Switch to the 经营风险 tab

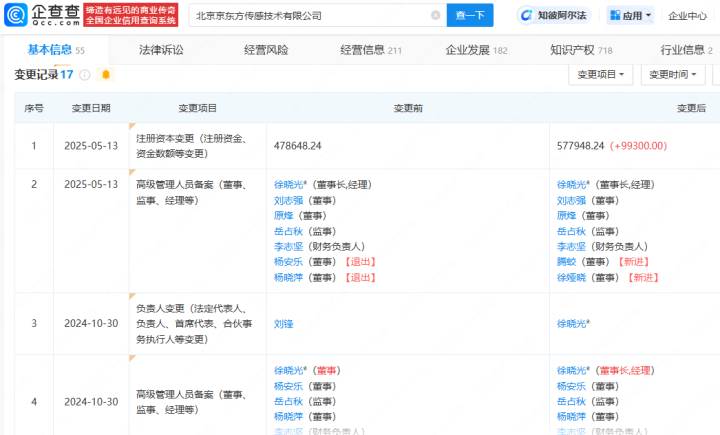(x=266, y=50)
